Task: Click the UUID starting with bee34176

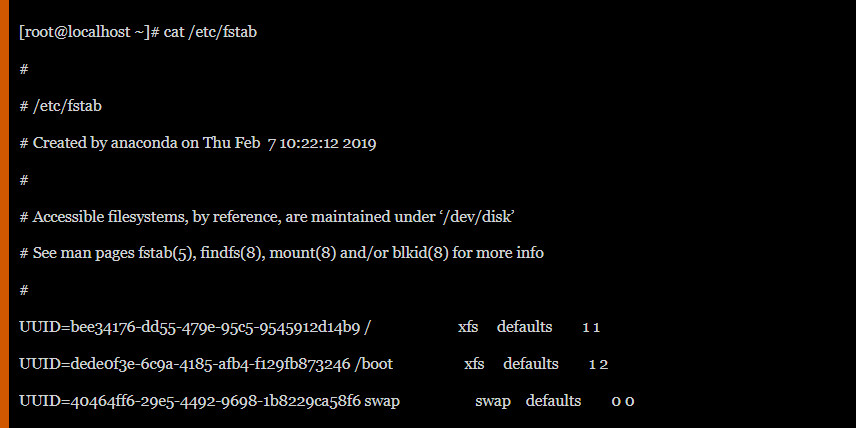Action: (190, 327)
